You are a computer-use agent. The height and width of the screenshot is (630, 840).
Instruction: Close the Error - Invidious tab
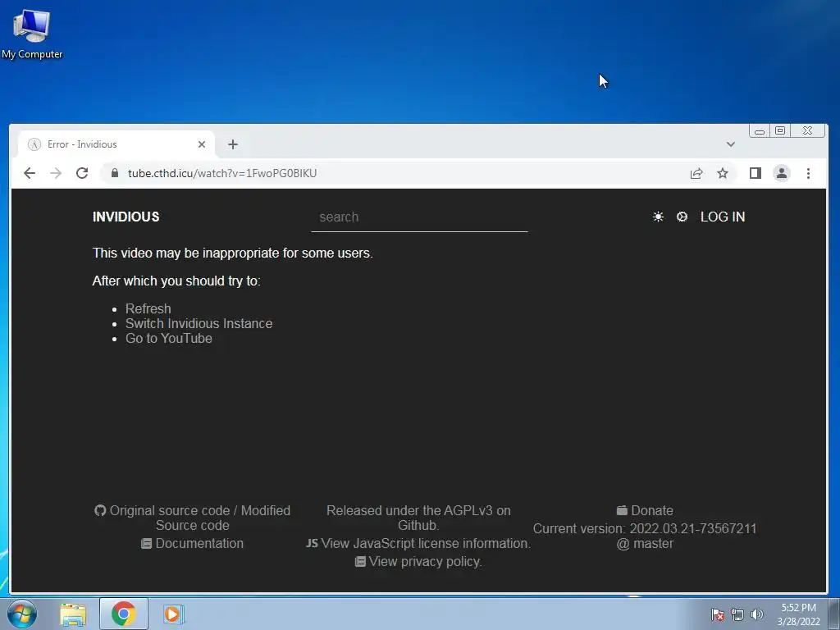point(202,144)
